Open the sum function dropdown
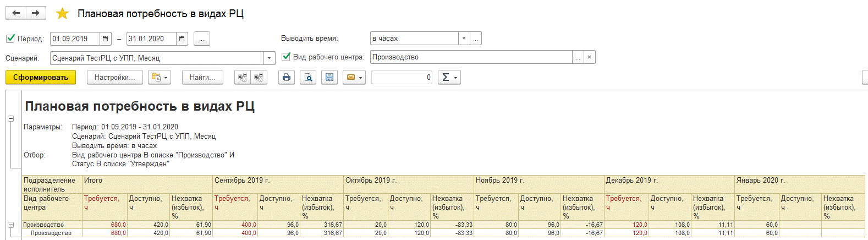Image resolution: width=868 pixels, height=240 pixels. pos(449,78)
